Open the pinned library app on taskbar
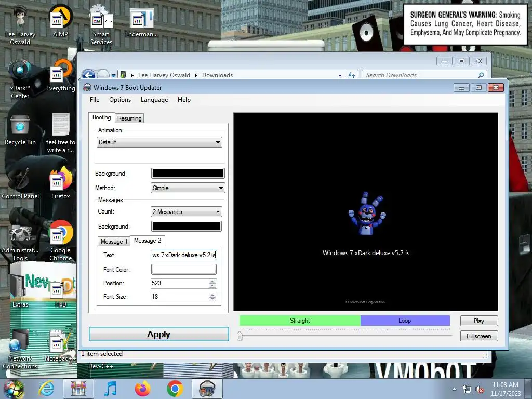The image size is (532, 399). click(x=78, y=389)
